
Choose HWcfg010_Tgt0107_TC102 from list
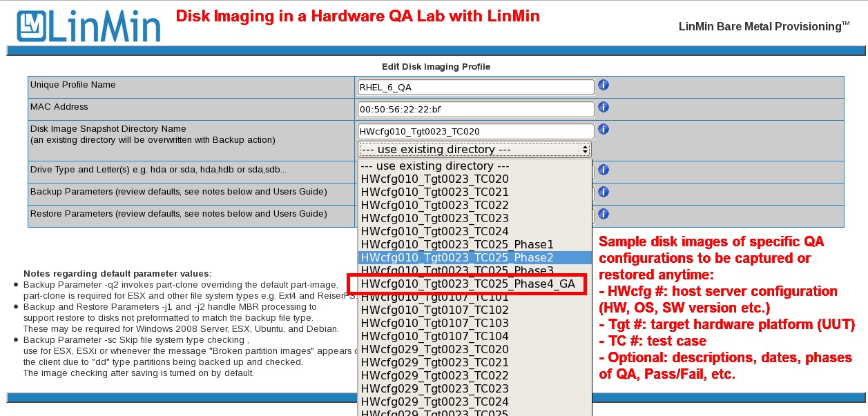pyautogui.click(x=474, y=310)
